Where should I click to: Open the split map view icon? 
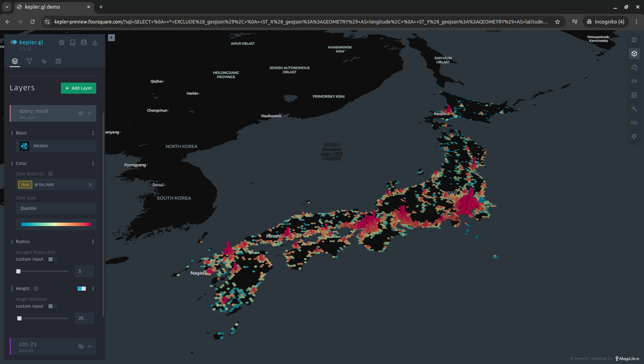point(634,40)
